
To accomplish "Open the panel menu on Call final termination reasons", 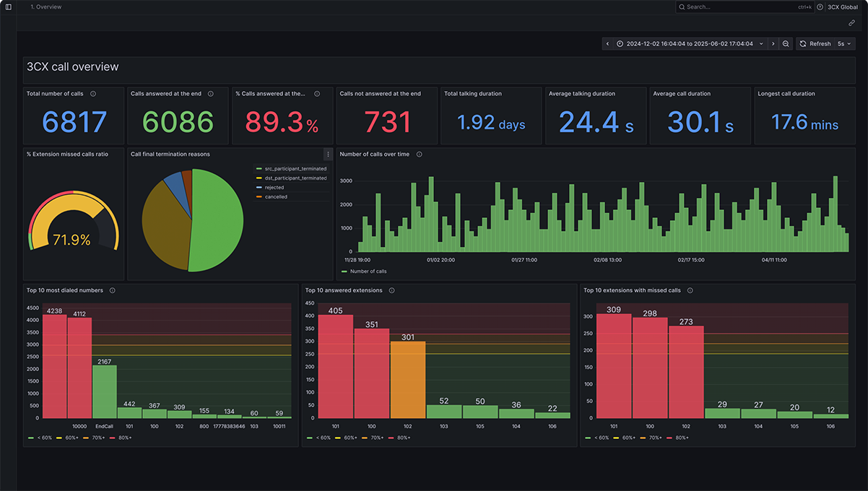I will (x=328, y=154).
